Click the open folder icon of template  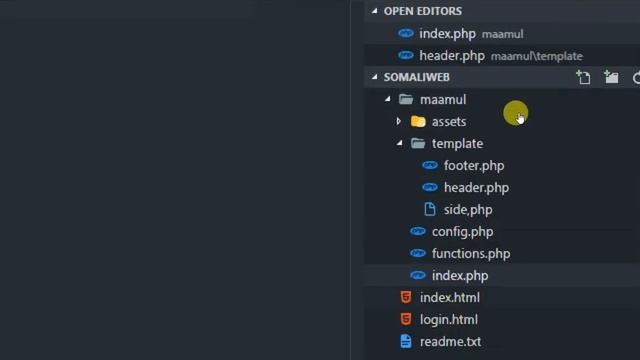click(x=418, y=143)
